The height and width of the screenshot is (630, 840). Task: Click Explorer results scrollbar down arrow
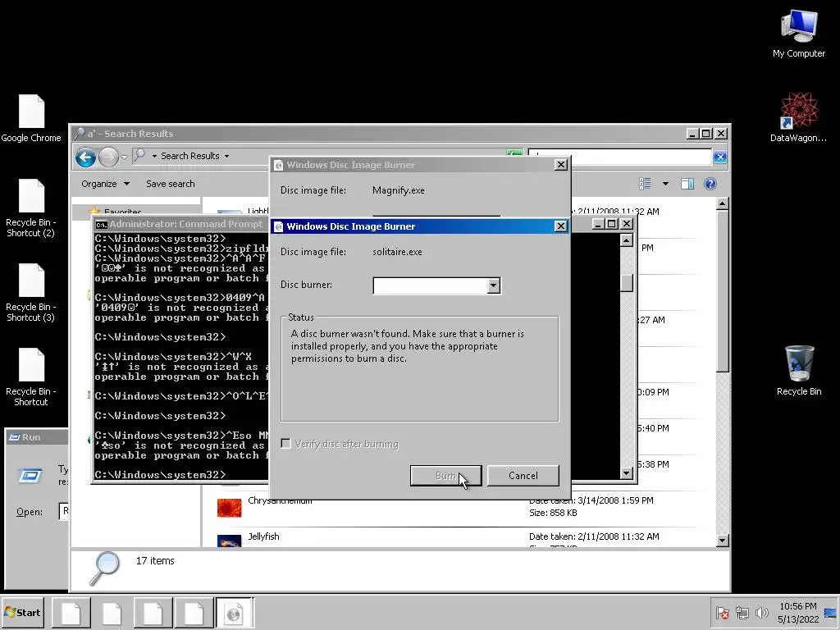click(x=722, y=540)
